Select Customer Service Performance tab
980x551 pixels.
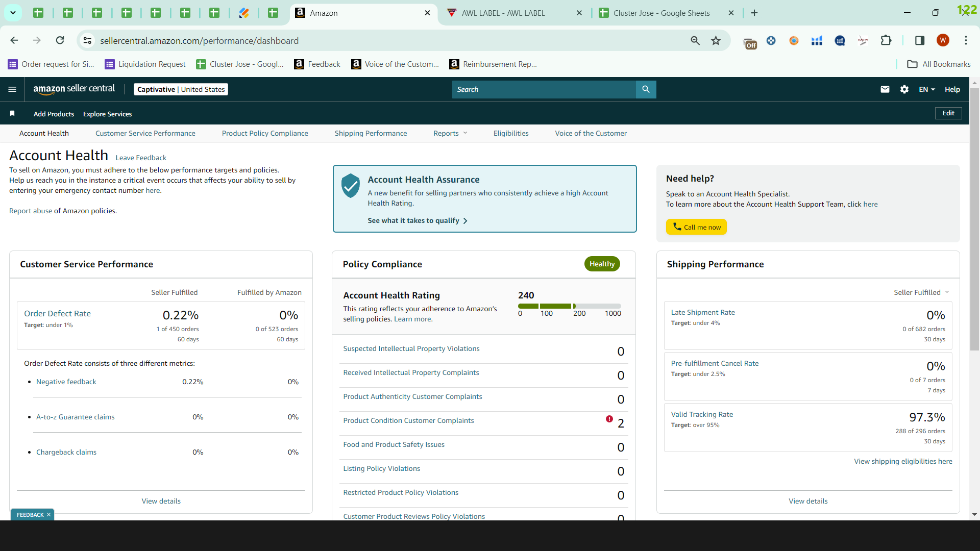(145, 133)
